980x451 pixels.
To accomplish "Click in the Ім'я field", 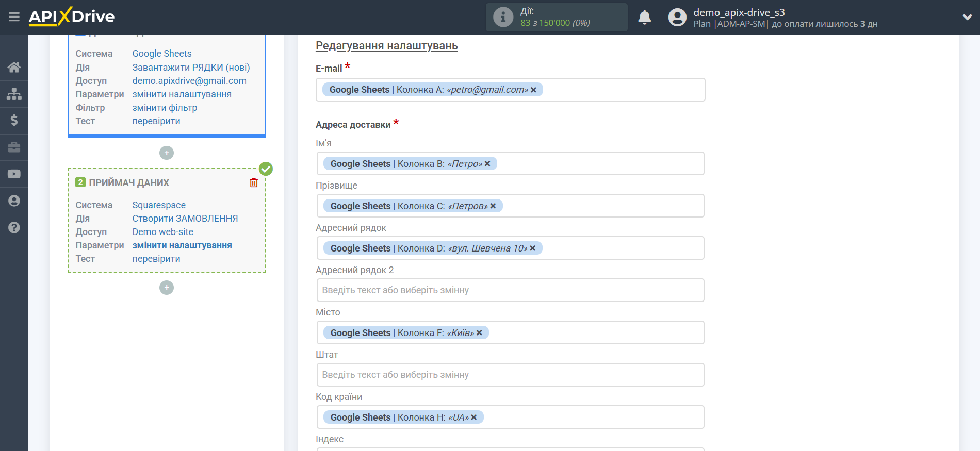I will pos(510,164).
